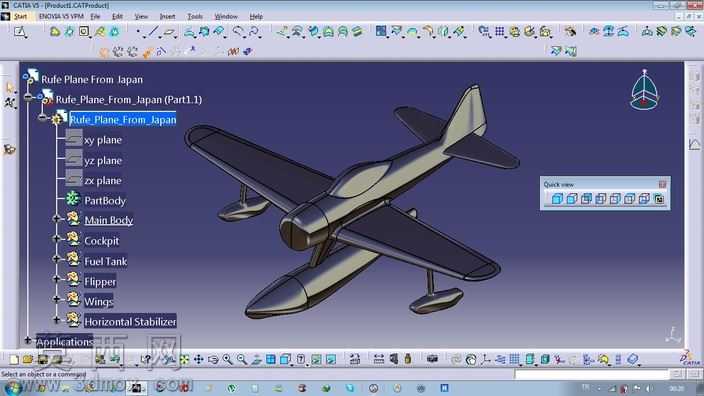Toggle the Hide/Show icon in bottom toolbar
This screenshot has width=704, height=396.
coord(317,359)
